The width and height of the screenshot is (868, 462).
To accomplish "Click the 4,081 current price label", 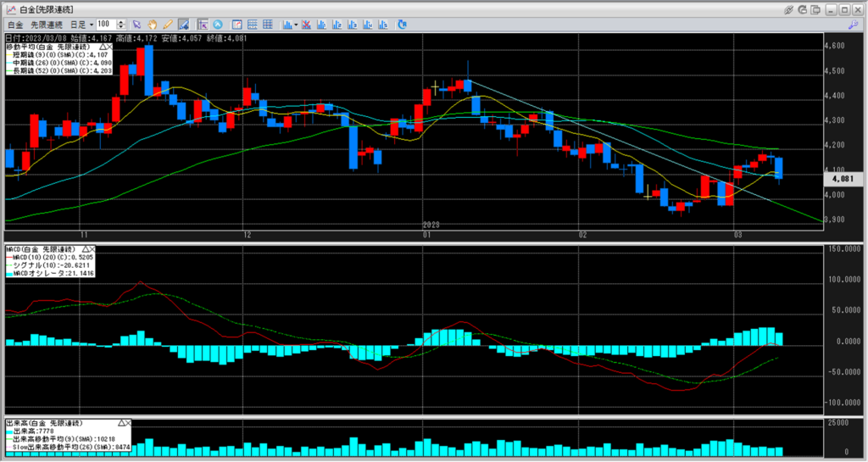I will pyautogui.click(x=842, y=179).
